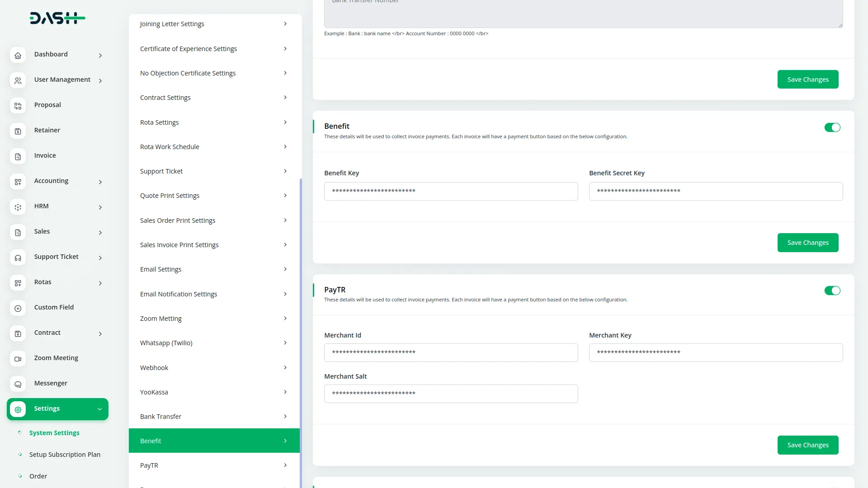This screenshot has width=868, height=488.
Task: Expand the Rotas submenu arrow
Action: coord(100,283)
